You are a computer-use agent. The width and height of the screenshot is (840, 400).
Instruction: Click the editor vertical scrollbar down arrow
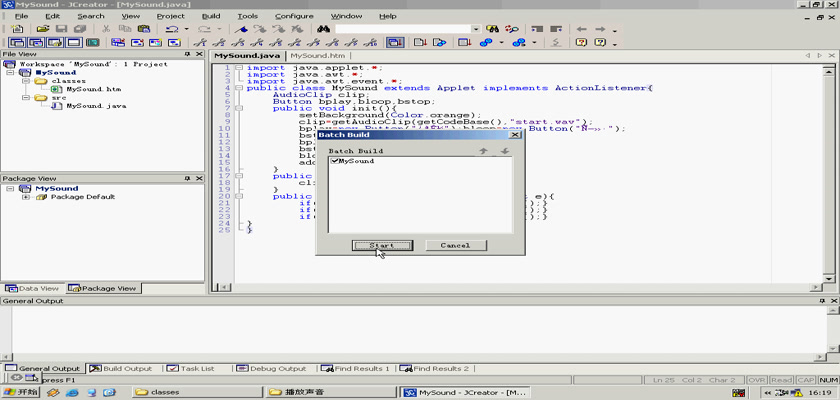830,277
